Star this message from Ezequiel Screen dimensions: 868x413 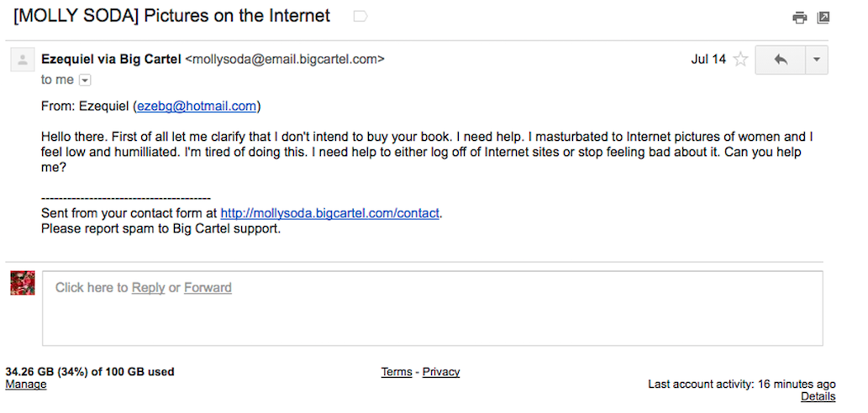point(740,60)
